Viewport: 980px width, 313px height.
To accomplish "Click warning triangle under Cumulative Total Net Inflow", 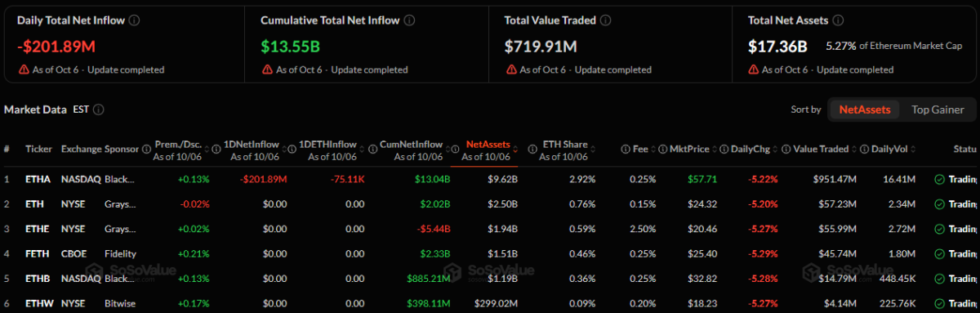I will (267, 69).
